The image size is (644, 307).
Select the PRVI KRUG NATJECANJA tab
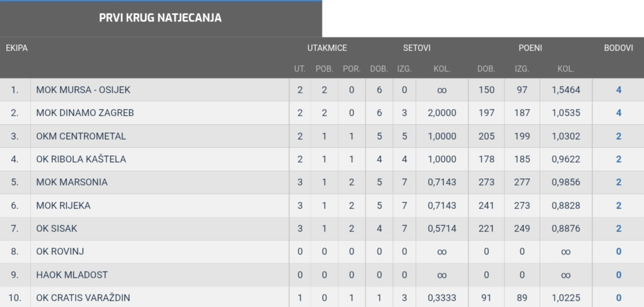coord(160,18)
